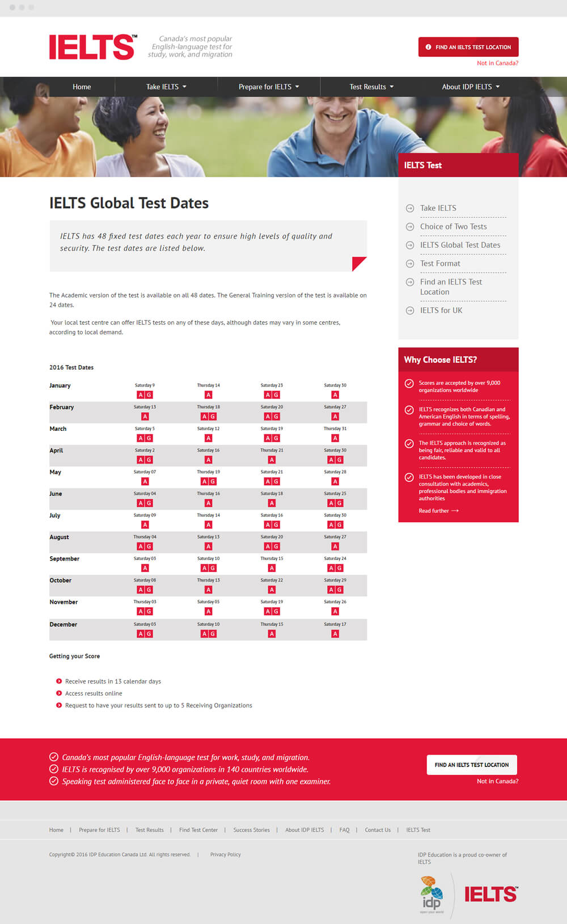Click the A badge under January Saturday 9
Screen dimensions: 567x924
click(x=141, y=395)
